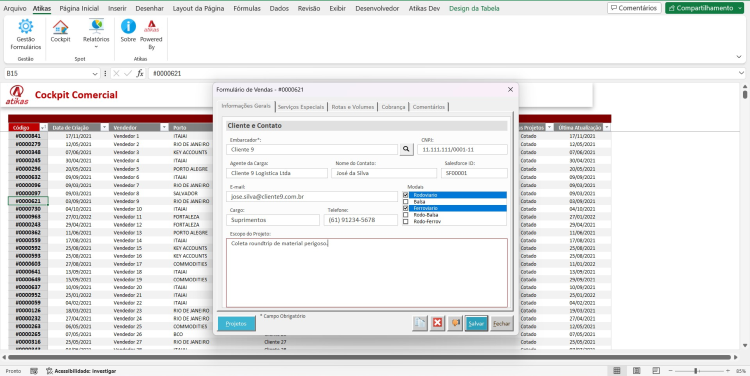Click the Projetos button
This screenshot has height=376, width=750.
pos(236,323)
